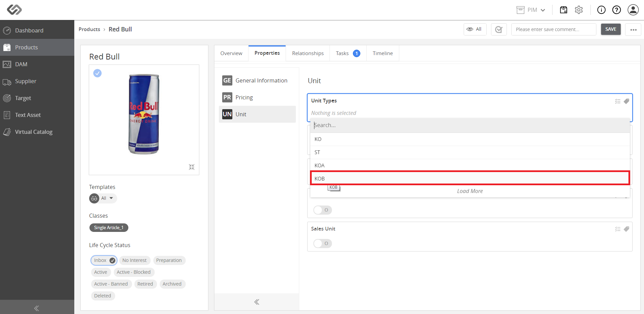Collapse the property groups panel
Viewport: 644px width, 314px height.
tap(257, 302)
